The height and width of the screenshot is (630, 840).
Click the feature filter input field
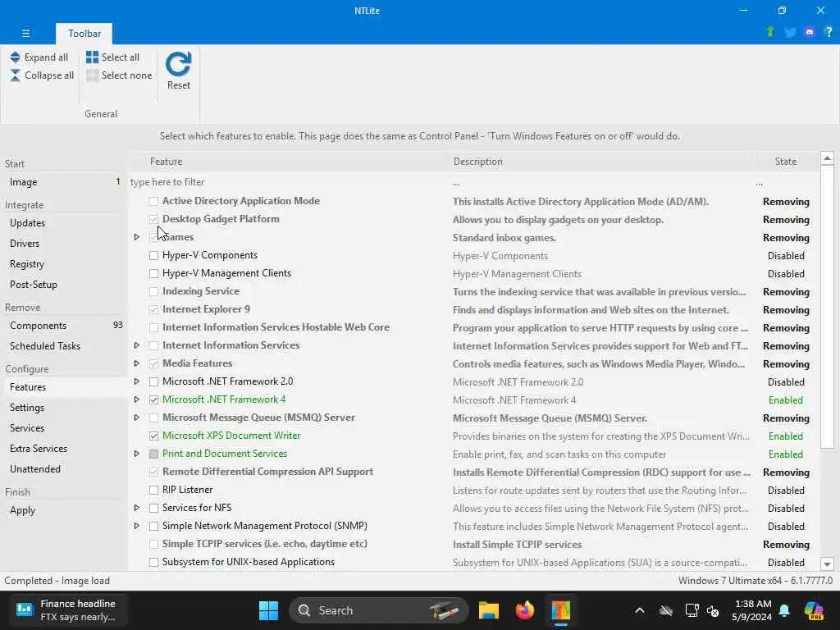(288, 182)
